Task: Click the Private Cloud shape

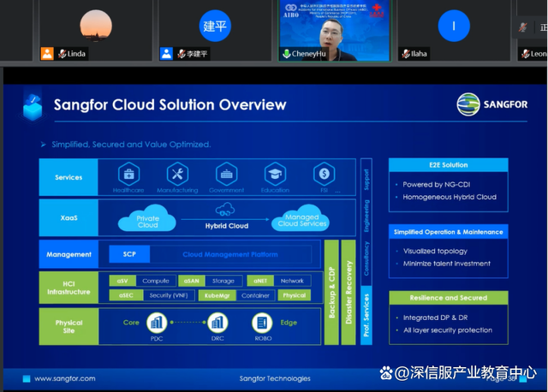Action: click(147, 219)
